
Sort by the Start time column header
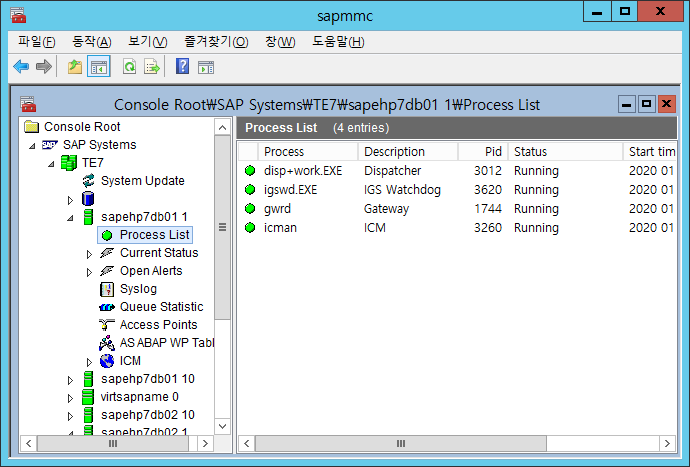650,151
